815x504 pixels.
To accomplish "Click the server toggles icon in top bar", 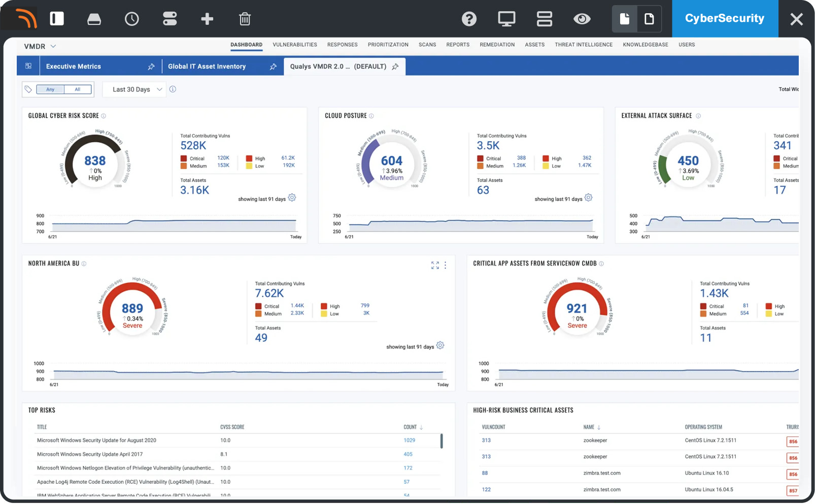I will click(x=169, y=19).
